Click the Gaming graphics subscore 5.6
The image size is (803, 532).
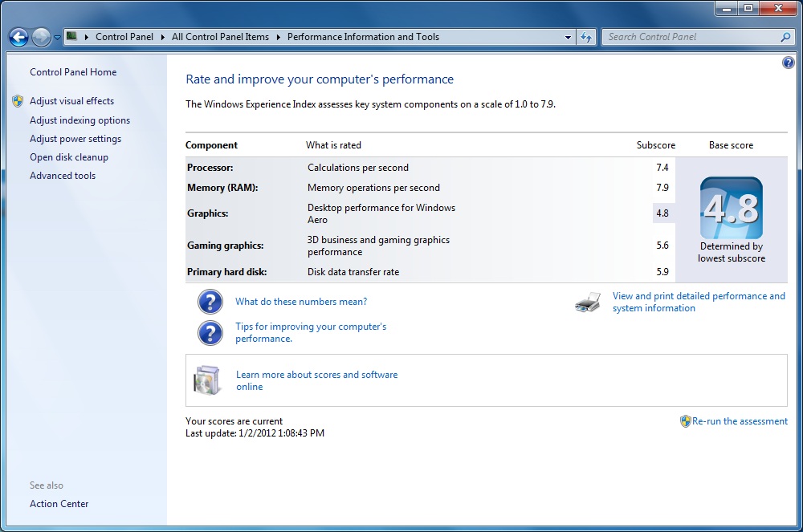click(662, 246)
